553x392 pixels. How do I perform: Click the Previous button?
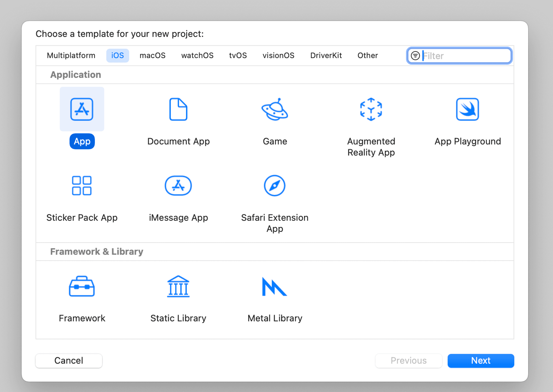(x=408, y=360)
